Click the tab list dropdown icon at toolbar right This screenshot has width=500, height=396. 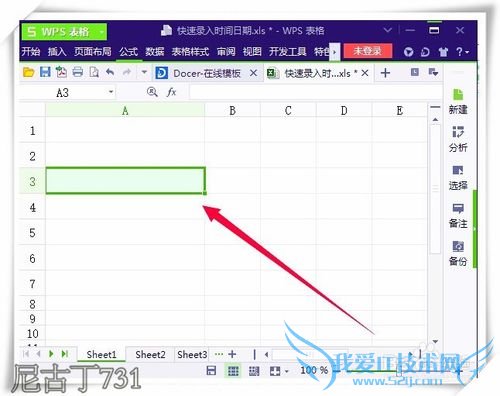(x=433, y=72)
